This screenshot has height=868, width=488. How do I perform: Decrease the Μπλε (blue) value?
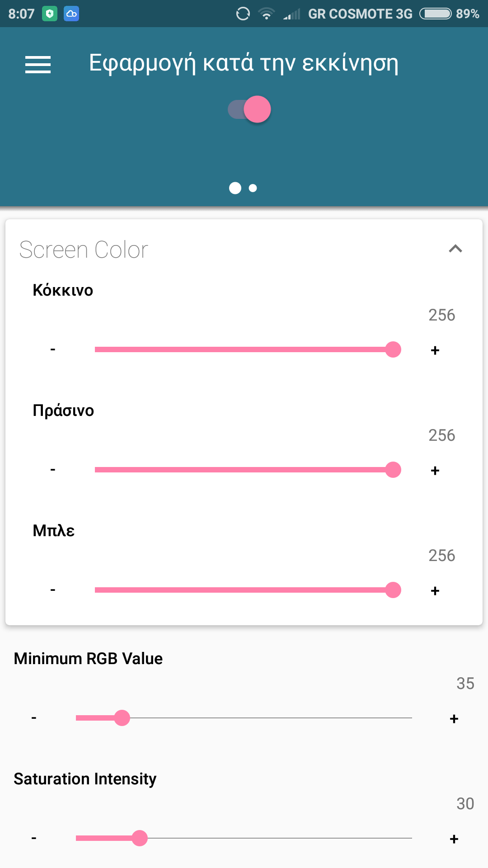[x=53, y=590]
